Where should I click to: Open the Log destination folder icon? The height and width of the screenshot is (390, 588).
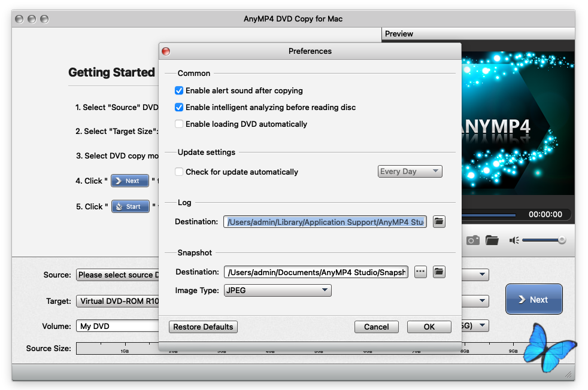coord(439,222)
